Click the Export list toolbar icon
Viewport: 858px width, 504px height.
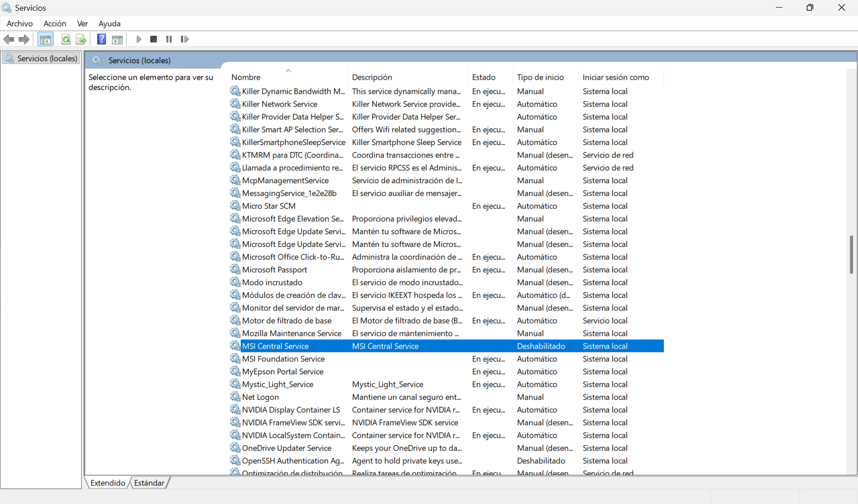(x=81, y=39)
